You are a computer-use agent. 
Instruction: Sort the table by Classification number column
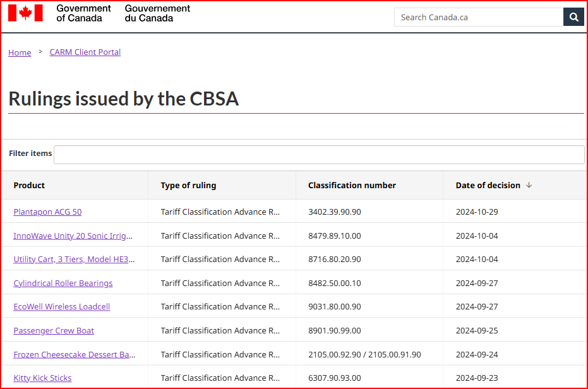click(351, 185)
